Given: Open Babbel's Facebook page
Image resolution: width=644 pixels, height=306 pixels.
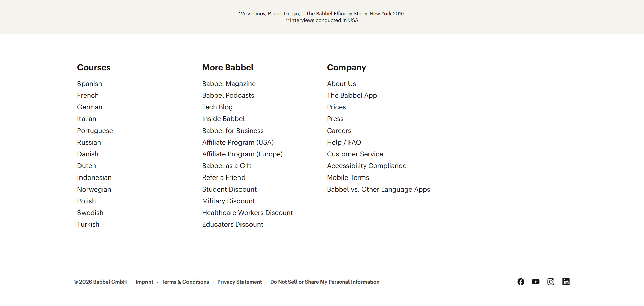Looking at the screenshot, I should pyautogui.click(x=521, y=282).
